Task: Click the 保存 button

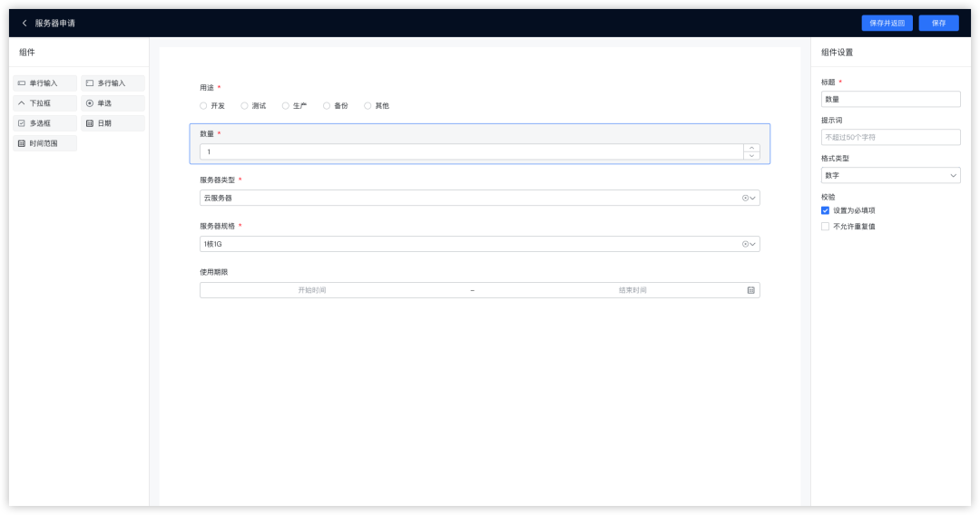Action: click(938, 24)
